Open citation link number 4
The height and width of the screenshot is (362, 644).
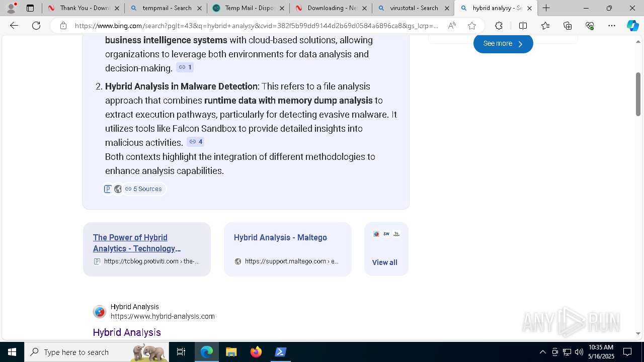pos(196,142)
